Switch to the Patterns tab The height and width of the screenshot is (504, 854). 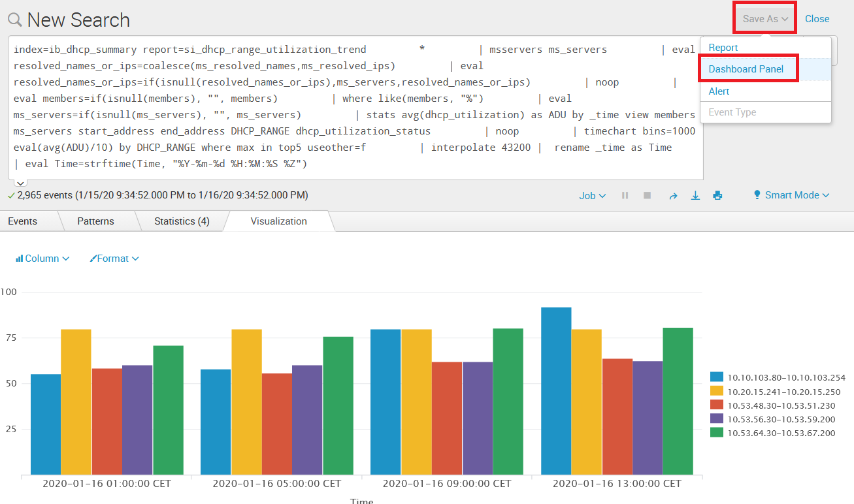(x=95, y=221)
